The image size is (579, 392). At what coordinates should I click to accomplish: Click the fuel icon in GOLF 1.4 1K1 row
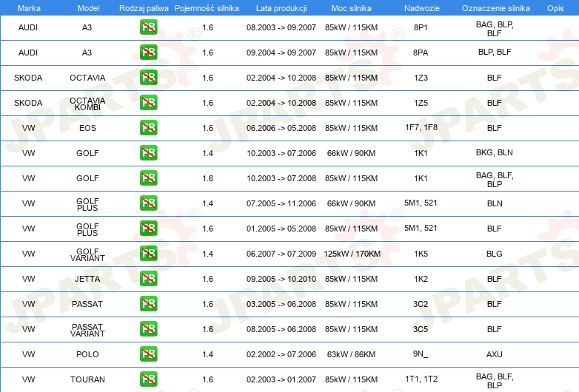point(148,153)
